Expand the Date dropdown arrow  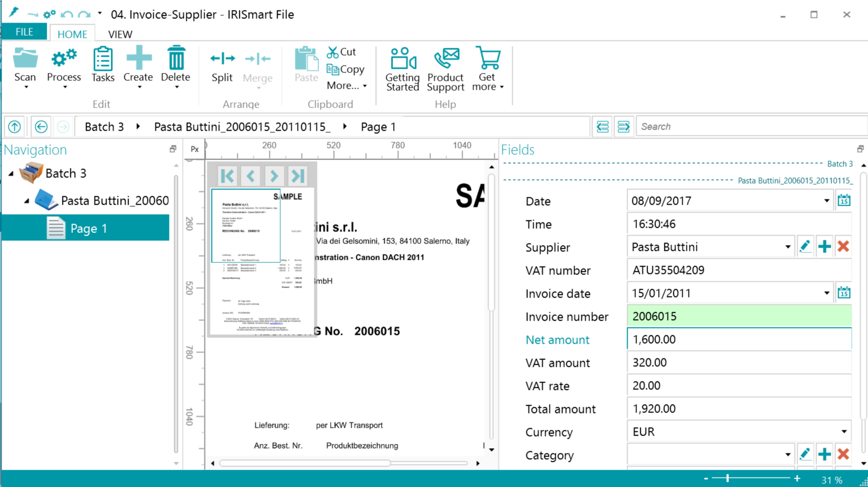(x=827, y=201)
